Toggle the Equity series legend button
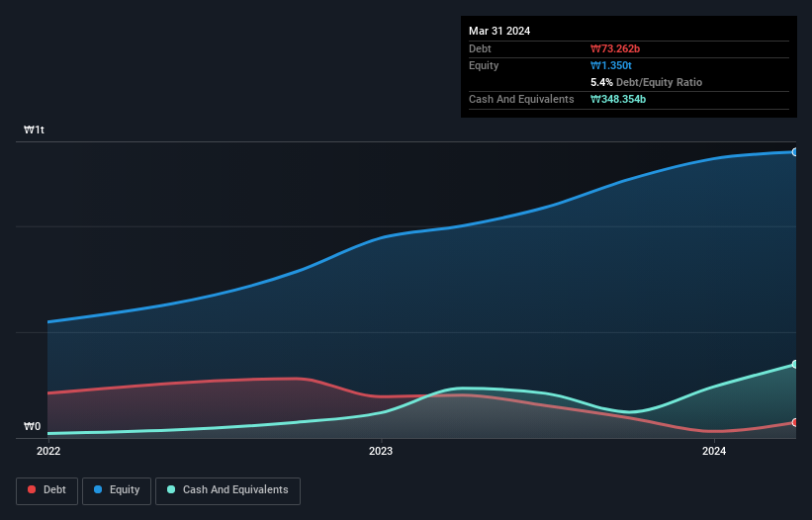This screenshot has height=520, width=812. click(117, 490)
